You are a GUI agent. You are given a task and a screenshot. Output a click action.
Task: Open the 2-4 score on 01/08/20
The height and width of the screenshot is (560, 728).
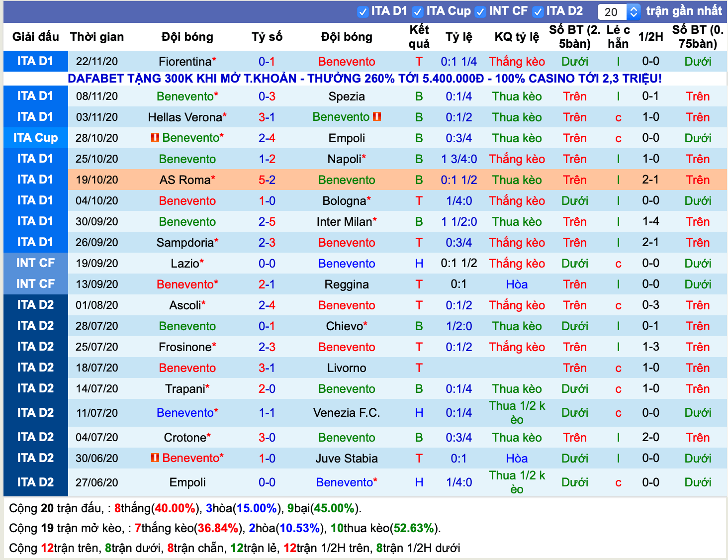pyautogui.click(x=267, y=305)
